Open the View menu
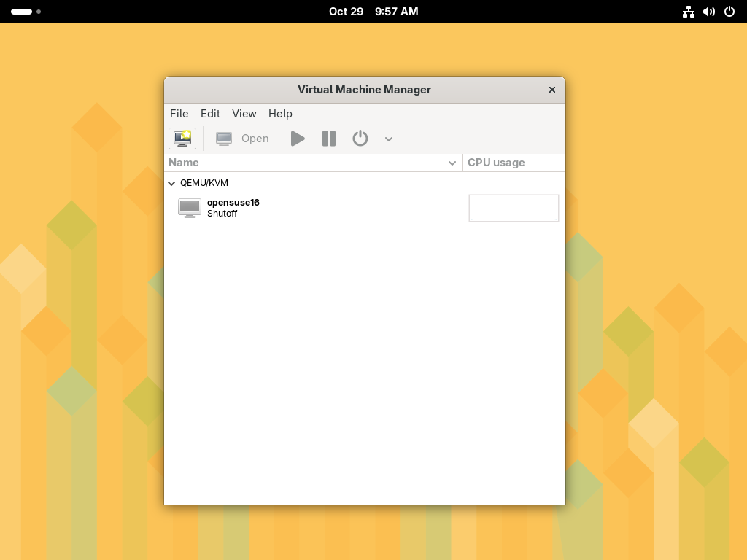The image size is (747, 560). pyautogui.click(x=244, y=114)
